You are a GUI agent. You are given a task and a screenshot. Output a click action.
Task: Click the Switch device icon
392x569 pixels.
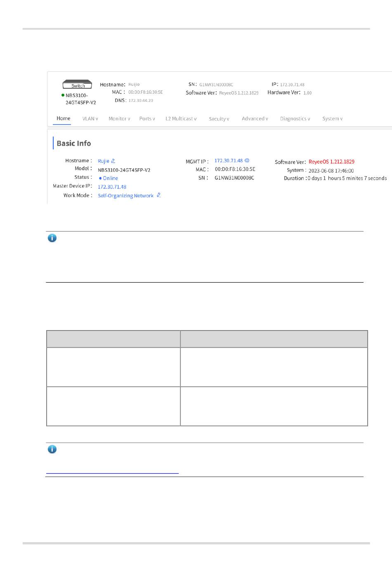coord(77,85)
